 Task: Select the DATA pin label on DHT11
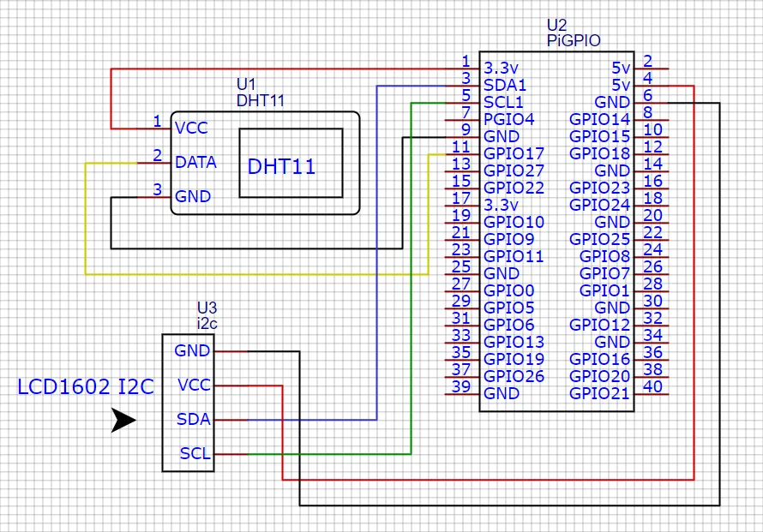(194, 162)
